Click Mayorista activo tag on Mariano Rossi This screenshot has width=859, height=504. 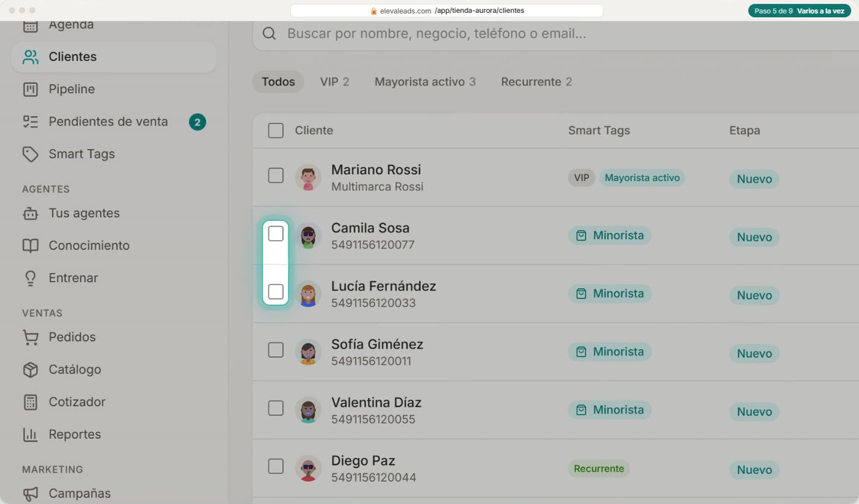pyautogui.click(x=642, y=178)
